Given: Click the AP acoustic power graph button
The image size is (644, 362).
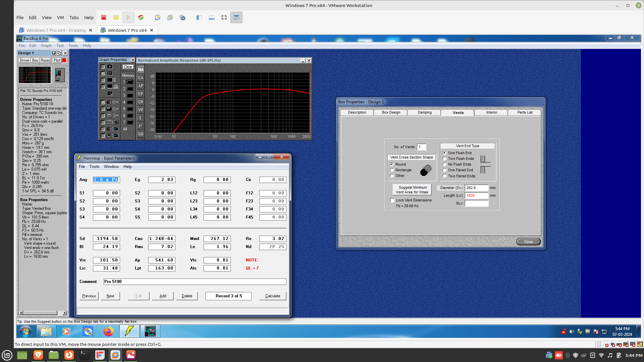Looking at the screenshot, I should (x=141, y=86).
